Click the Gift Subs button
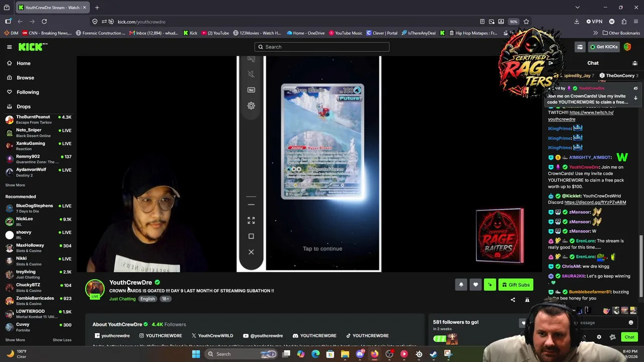The image size is (644, 362). coord(516,285)
